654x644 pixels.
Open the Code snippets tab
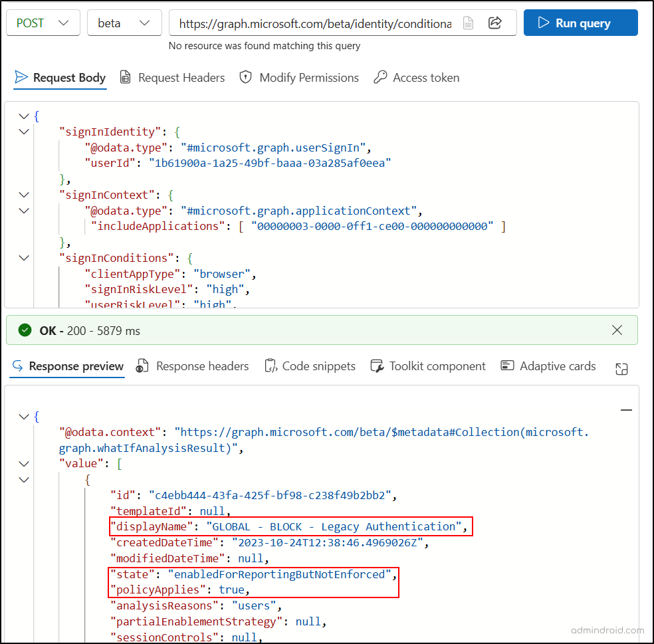click(310, 366)
